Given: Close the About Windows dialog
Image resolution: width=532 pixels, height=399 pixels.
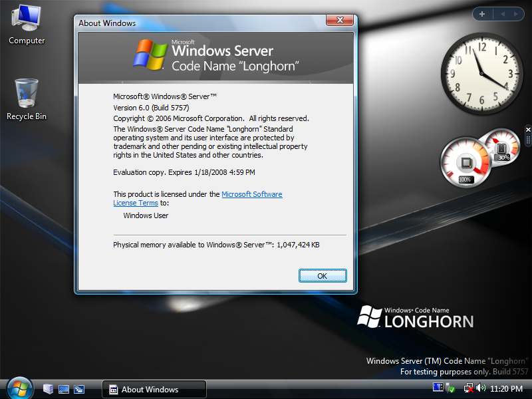Looking at the screenshot, I should click(340, 20).
